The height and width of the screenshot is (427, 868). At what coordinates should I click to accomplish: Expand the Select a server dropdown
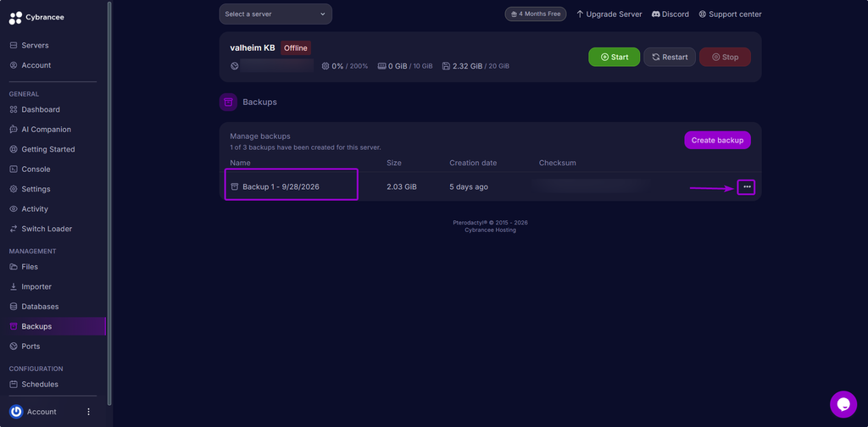click(275, 14)
